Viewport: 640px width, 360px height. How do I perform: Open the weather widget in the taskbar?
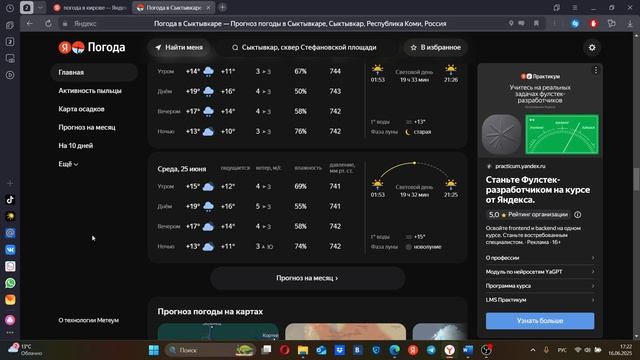pos(25,350)
